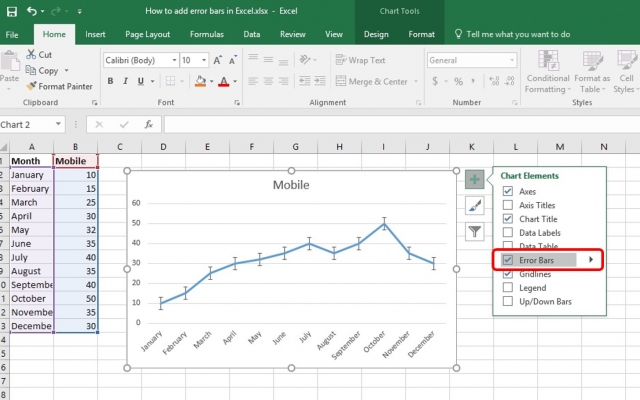640x400 pixels.
Task: Expand the Error Bars submenu arrow
Action: [591, 260]
